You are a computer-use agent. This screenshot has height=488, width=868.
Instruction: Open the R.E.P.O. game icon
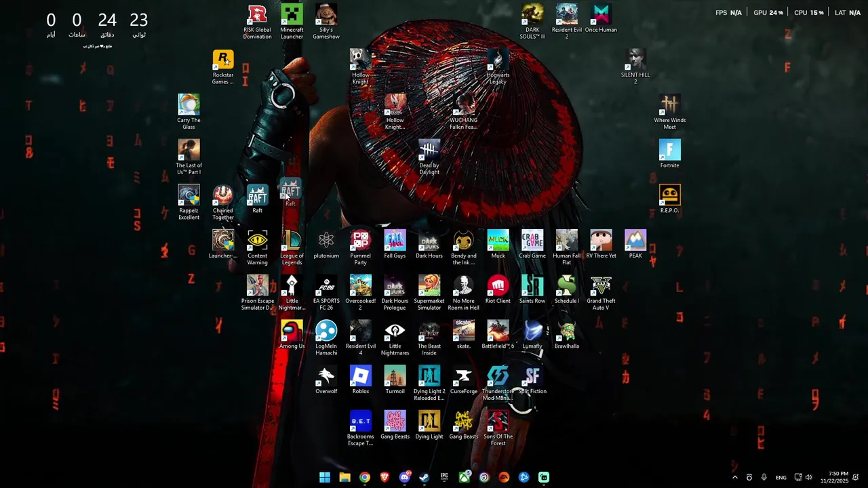point(670,199)
